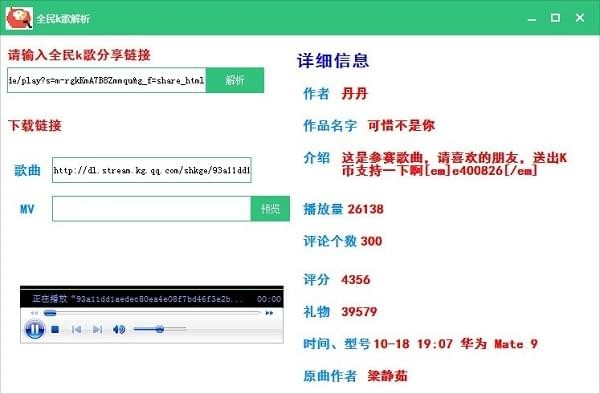
Task: Click the comment count 300
Action: point(371,241)
